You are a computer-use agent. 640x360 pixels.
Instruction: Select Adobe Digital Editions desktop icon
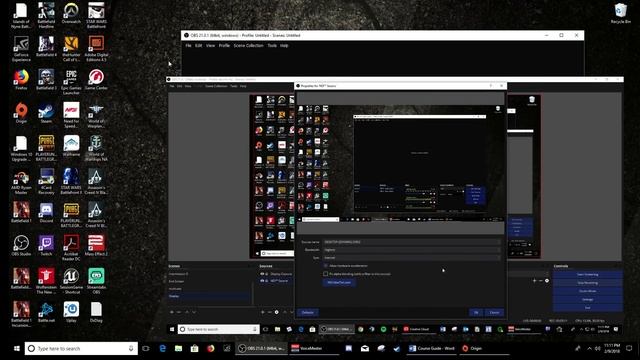click(x=96, y=49)
